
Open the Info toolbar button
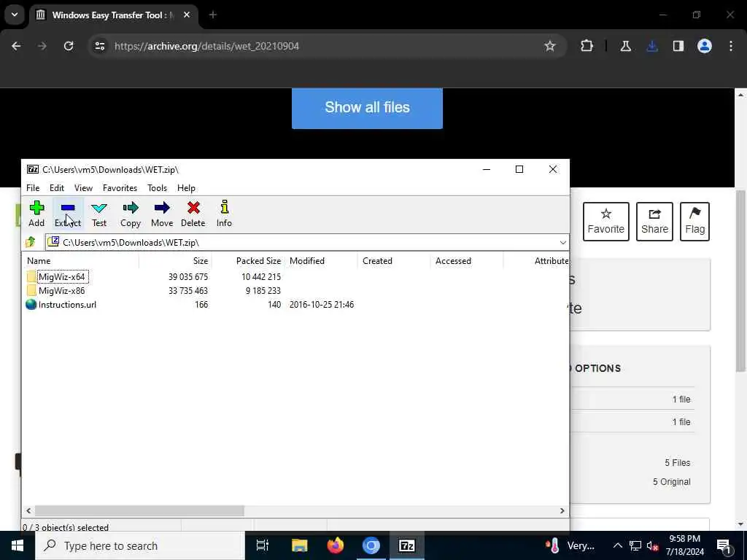pyautogui.click(x=225, y=214)
